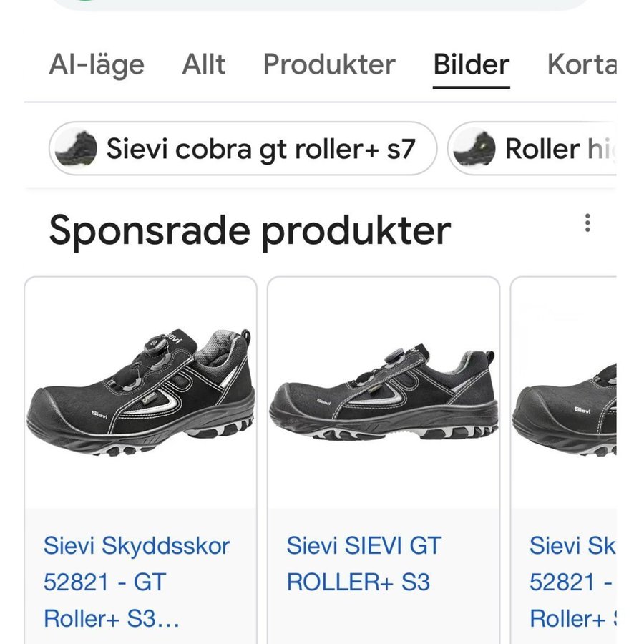This screenshot has width=644, height=644.
Task: Focus the search bar at the top
Action: pos(322,4)
